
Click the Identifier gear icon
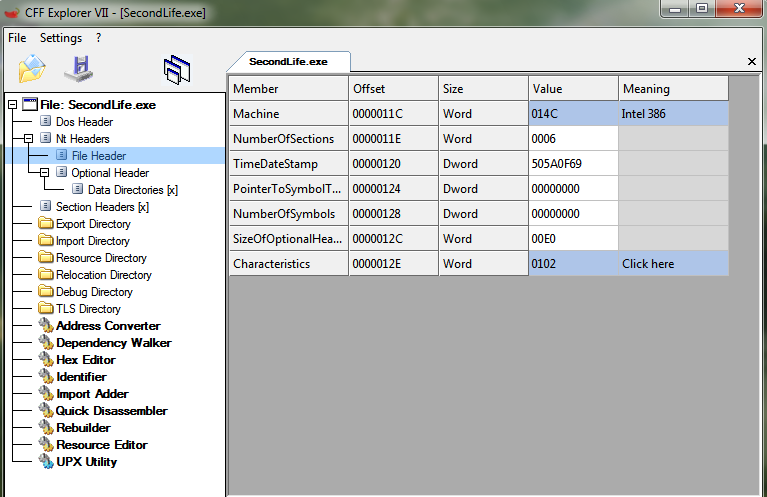(46, 376)
